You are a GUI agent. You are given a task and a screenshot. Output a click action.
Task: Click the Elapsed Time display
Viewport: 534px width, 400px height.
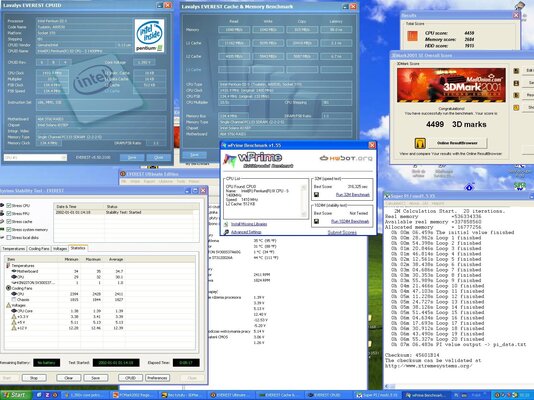click(186, 363)
